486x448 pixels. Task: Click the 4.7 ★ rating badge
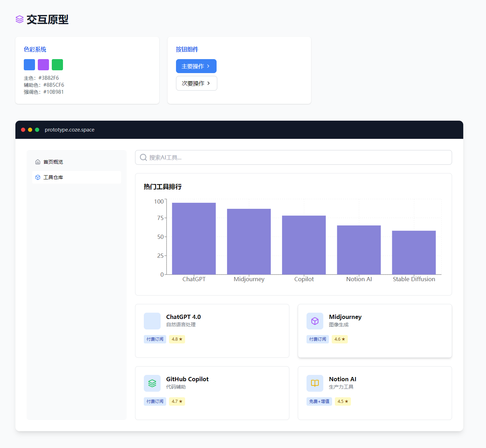click(177, 401)
